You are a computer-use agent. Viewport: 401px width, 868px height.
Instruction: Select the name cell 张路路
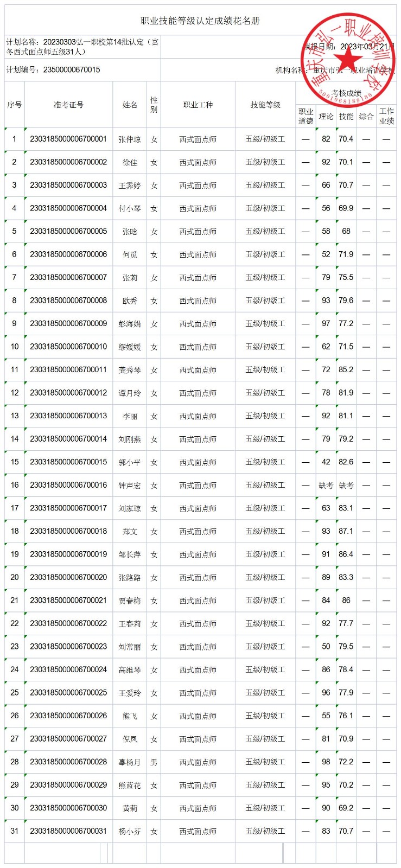[x=130, y=578]
